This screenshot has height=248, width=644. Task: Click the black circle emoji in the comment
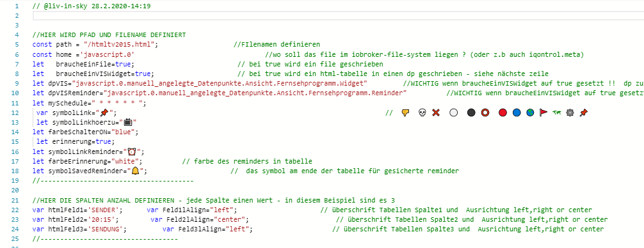click(x=471, y=112)
